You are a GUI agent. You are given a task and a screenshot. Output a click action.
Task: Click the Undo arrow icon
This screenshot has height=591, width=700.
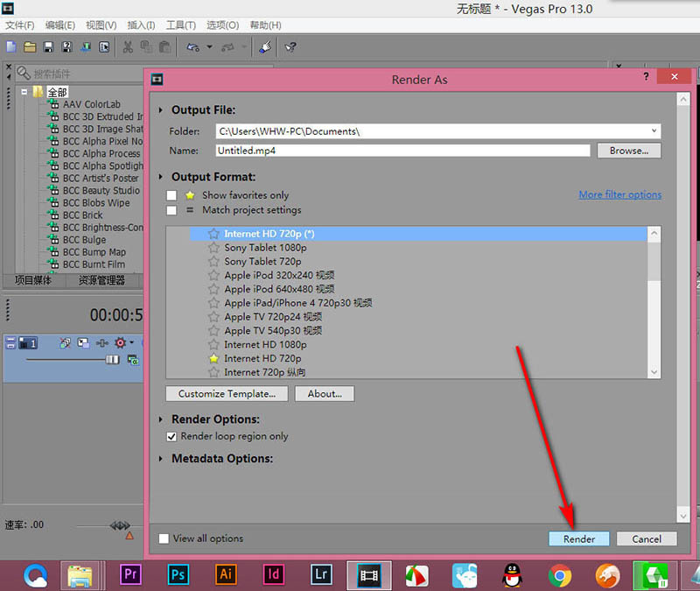(193, 47)
